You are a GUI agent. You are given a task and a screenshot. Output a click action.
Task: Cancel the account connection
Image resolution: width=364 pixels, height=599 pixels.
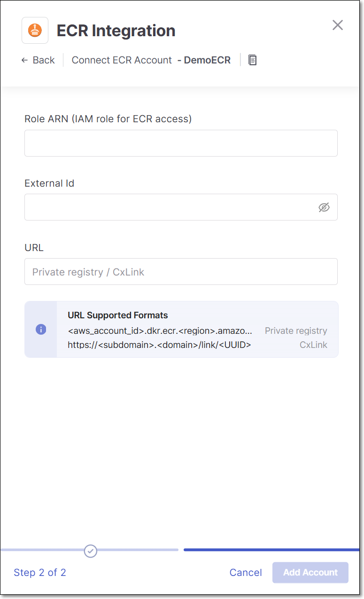(246, 572)
